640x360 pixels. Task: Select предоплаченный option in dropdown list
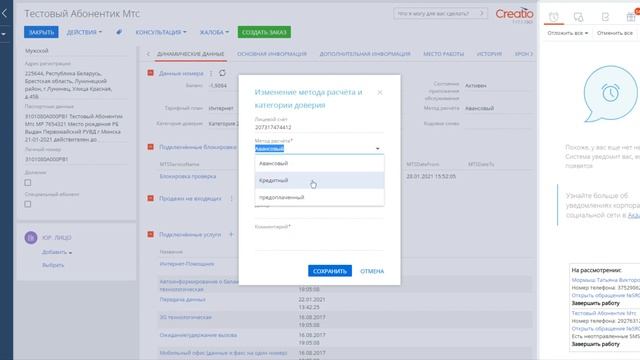coord(319,197)
